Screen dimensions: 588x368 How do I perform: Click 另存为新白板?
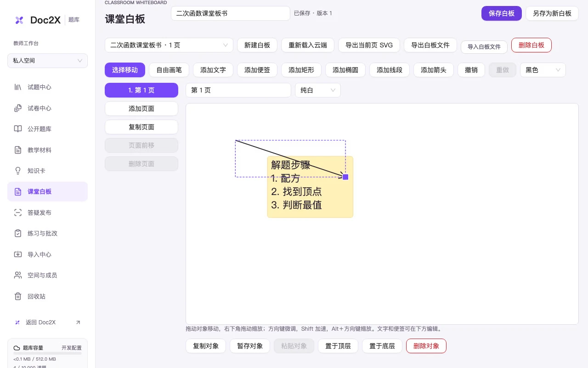552,13
